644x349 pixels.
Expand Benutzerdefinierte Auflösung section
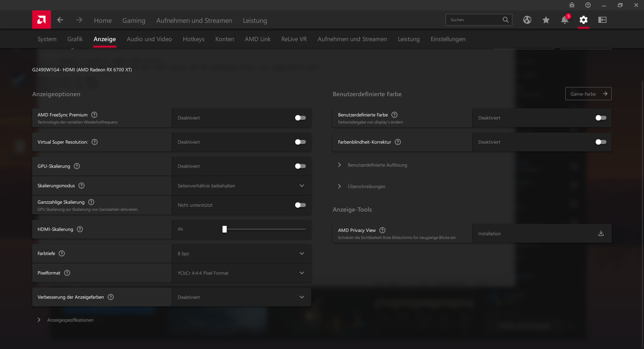[373, 165]
